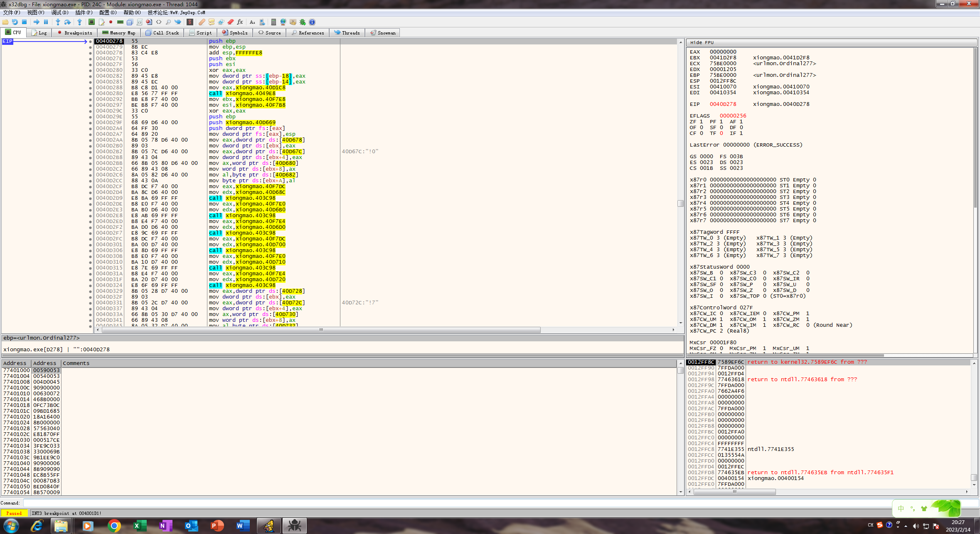Click the Pause execution icon
Image resolution: width=980 pixels, height=534 pixels.
tap(46, 22)
